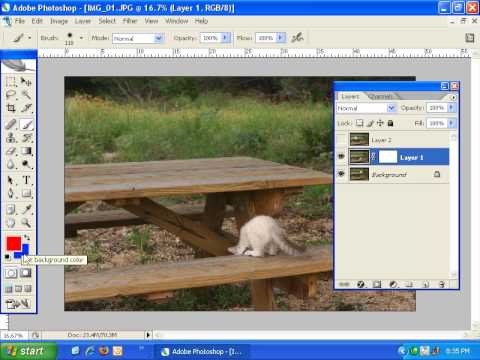Select the Pen tool
Image resolution: width=480 pixels, height=360 pixels.
11,193
